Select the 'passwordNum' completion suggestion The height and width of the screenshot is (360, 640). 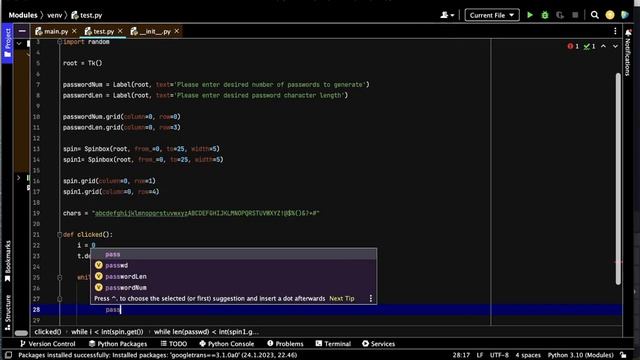[233, 287]
